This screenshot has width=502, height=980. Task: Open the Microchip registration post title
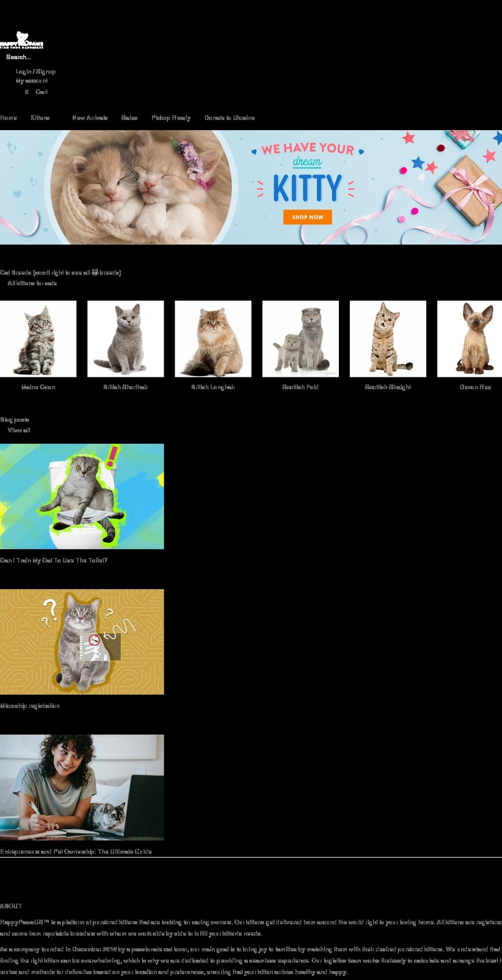[30, 706]
